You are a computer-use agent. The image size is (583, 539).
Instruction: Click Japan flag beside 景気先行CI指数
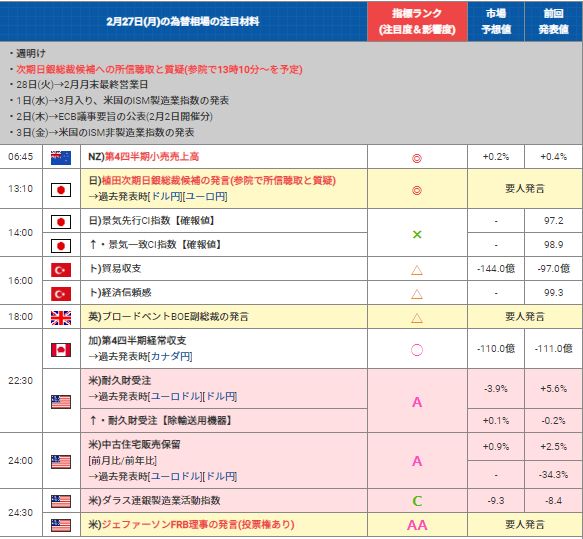click(61, 222)
